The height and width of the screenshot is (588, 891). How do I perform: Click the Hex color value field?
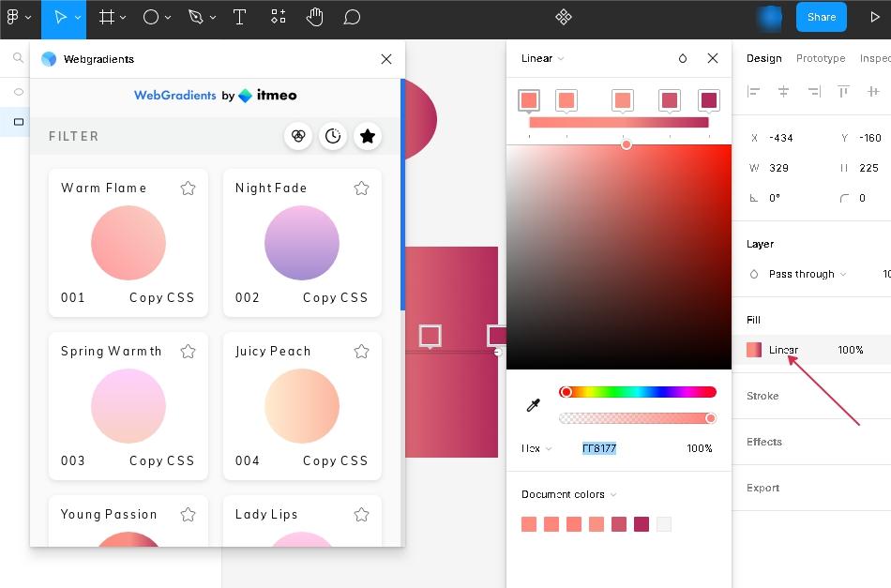click(x=599, y=448)
